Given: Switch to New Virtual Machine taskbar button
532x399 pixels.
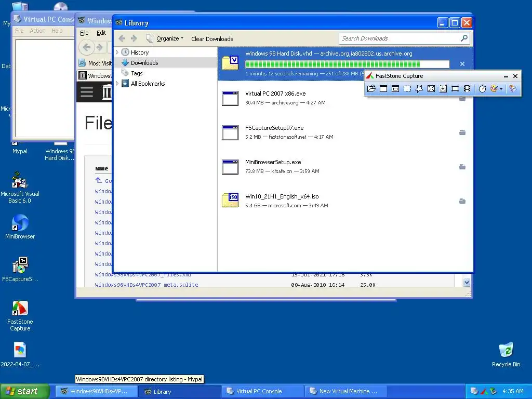Looking at the screenshot, I should (x=345, y=391).
